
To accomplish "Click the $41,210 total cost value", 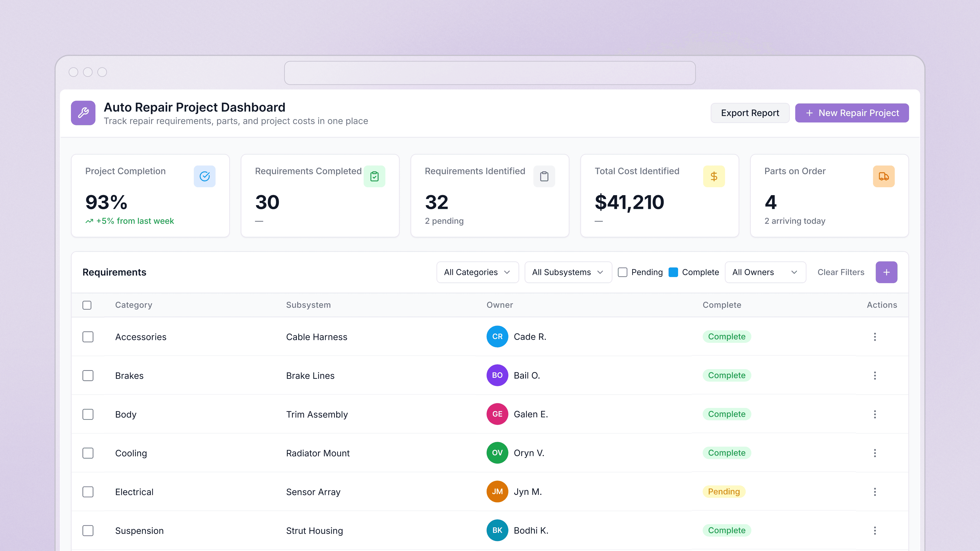I will coord(629,202).
